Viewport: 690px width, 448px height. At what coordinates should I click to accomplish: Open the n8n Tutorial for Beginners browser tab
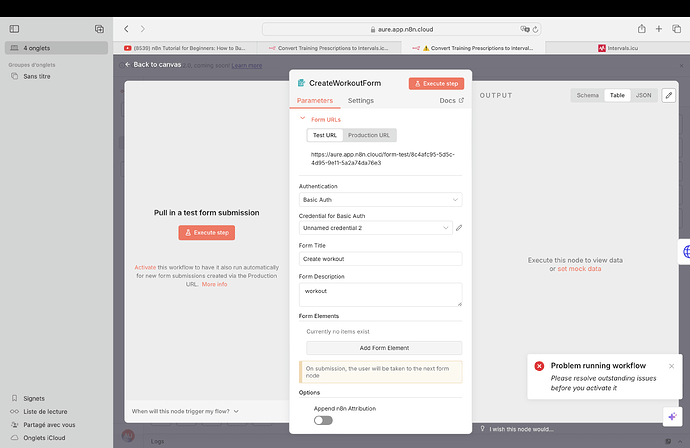point(185,48)
